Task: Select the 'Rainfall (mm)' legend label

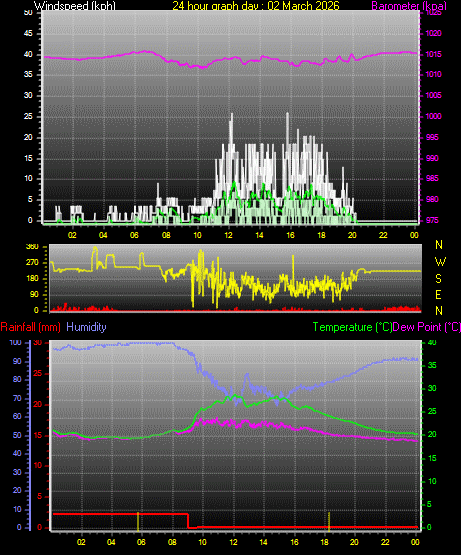Action: tap(30, 327)
